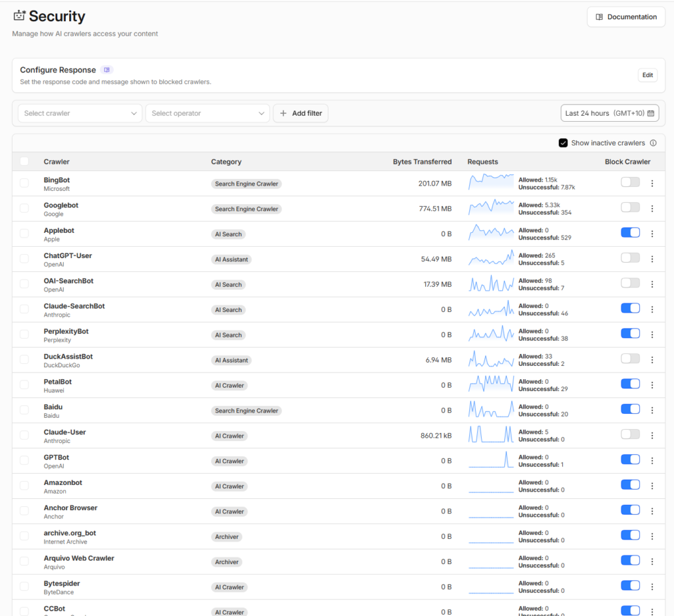Viewport: 674px width, 616px height.
Task: Open the info badge icon beside Configure Response
Action: 107,70
